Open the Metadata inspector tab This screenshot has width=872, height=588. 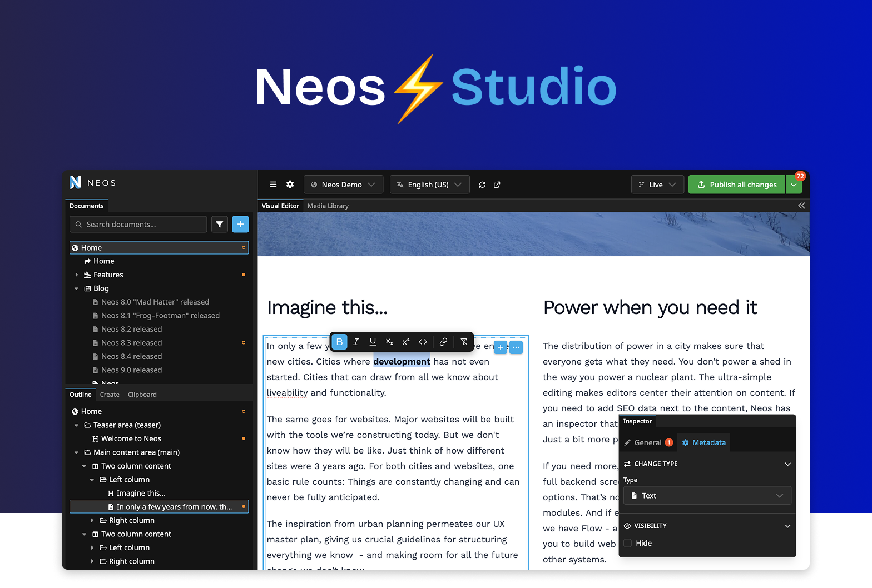click(x=703, y=442)
